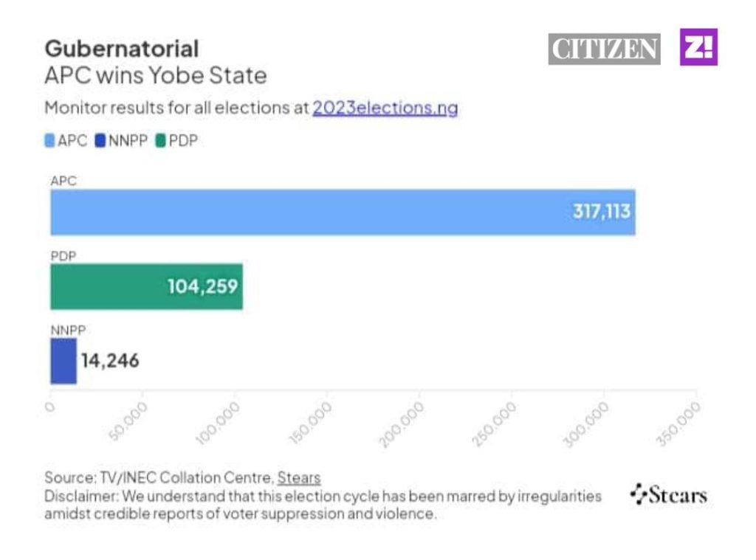Click the 'APC wins Yobe State' subtitle
The image size is (756, 560).
[x=156, y=75]
